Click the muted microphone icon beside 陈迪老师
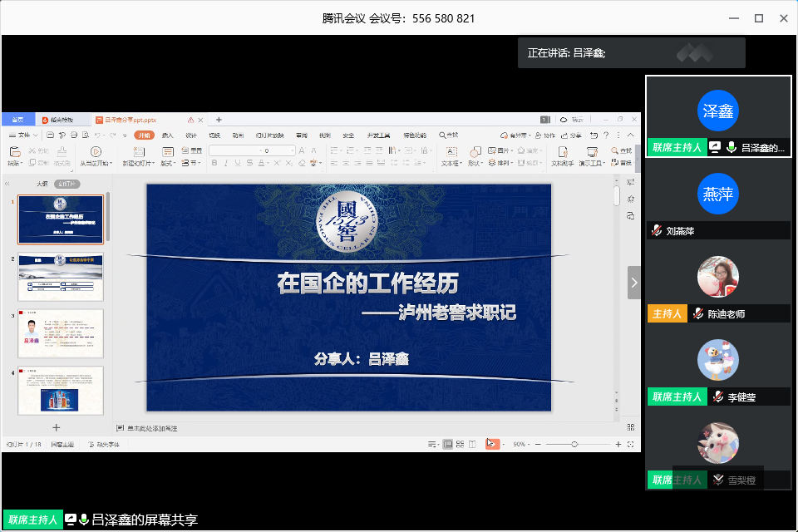 [698, 314]
